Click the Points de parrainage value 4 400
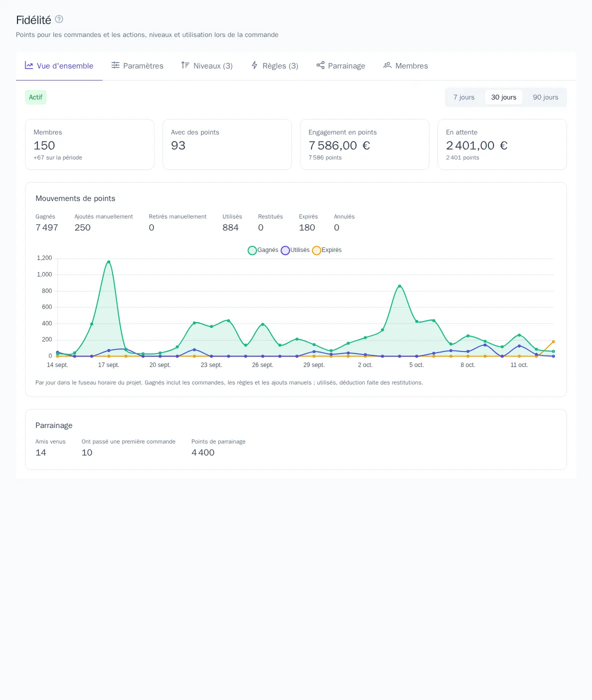 click(x=203, y=452)
